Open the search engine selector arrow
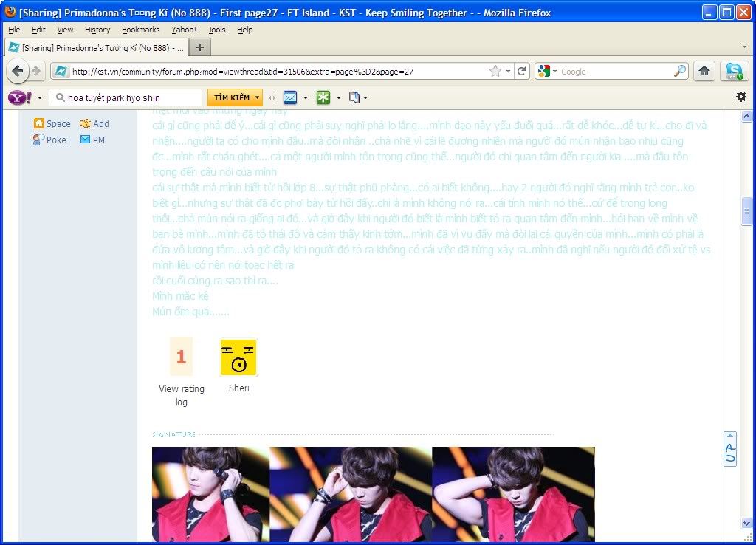 point(554,72)
